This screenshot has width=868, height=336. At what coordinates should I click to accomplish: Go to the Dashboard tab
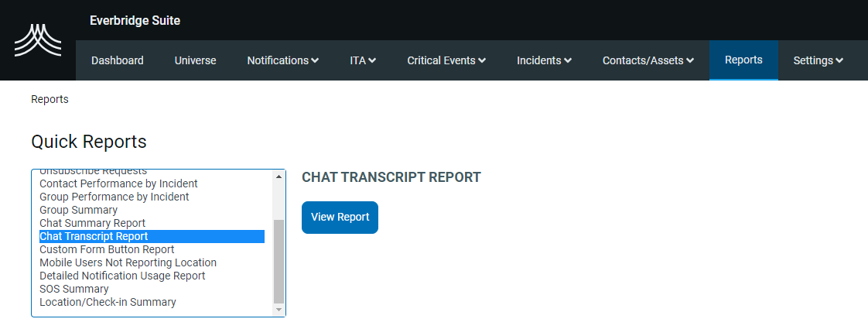coord(118,60)
